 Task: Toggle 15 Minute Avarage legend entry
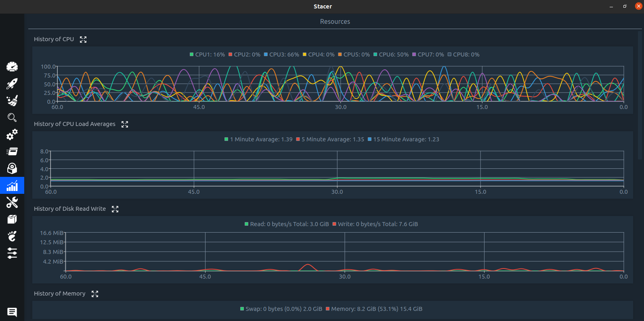tap(403, 139)
